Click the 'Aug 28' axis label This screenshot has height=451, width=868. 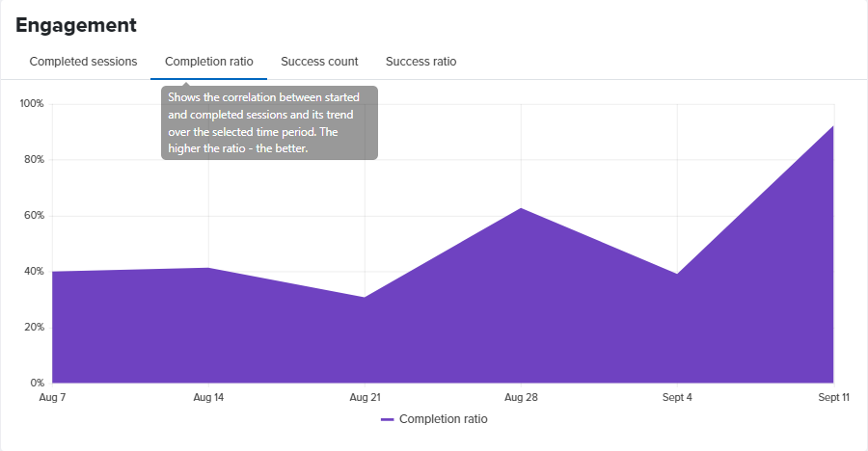coord(521,397)
